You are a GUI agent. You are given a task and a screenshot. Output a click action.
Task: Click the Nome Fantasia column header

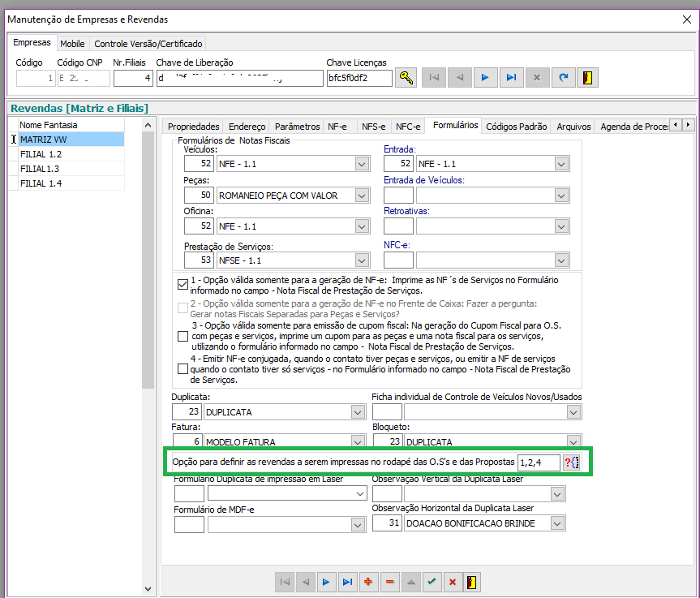(x=71, y=125)
